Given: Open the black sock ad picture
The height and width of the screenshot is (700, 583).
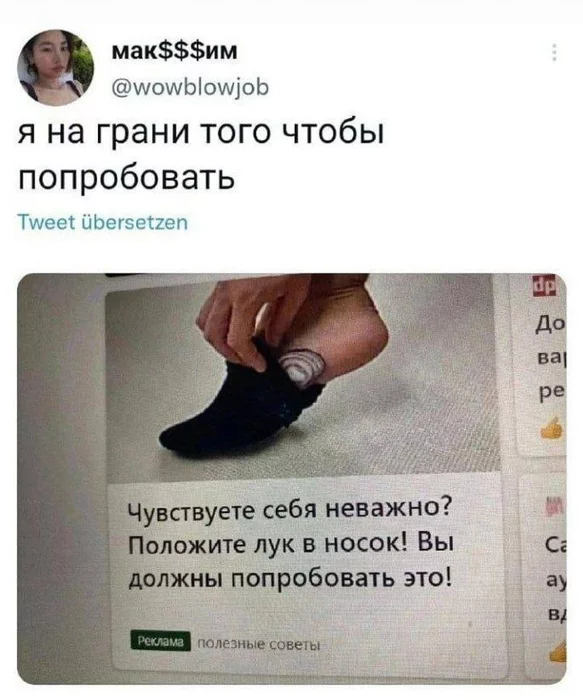Looking at the screenshot, I should (302, 375).
